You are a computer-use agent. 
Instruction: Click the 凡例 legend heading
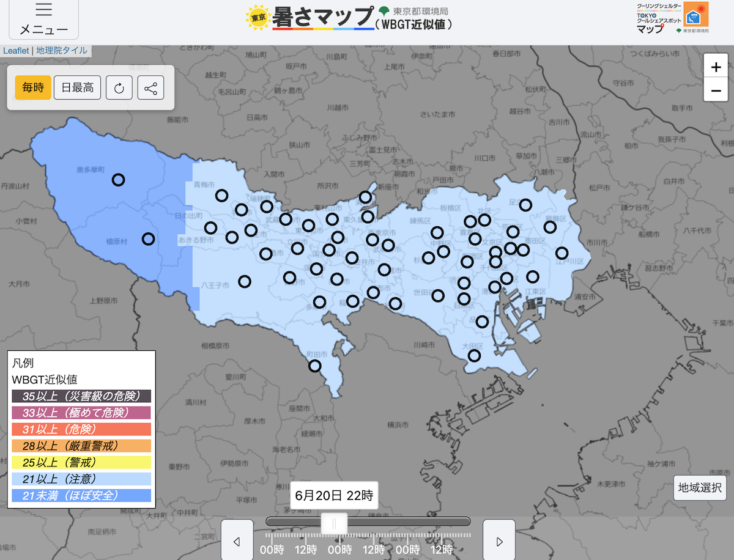[x=23, y=363]
